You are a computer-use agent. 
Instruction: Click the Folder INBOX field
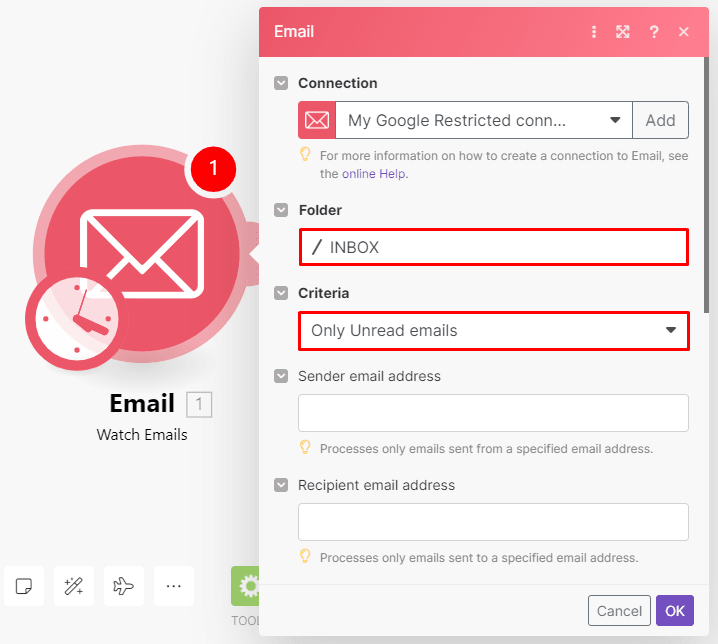[493, 247]
